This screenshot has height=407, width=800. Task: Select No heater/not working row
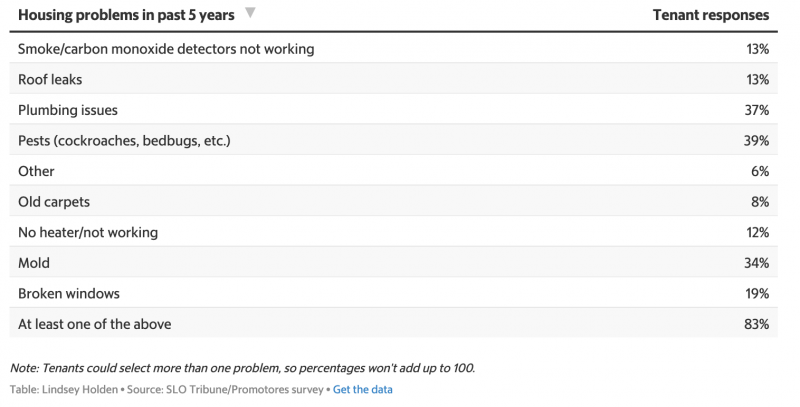[393, 233]
